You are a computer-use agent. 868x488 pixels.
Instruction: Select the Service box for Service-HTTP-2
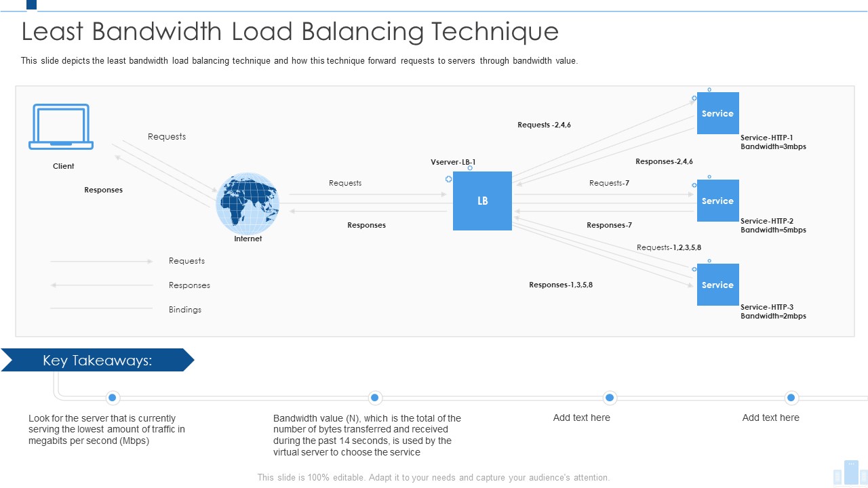point(717,201)
